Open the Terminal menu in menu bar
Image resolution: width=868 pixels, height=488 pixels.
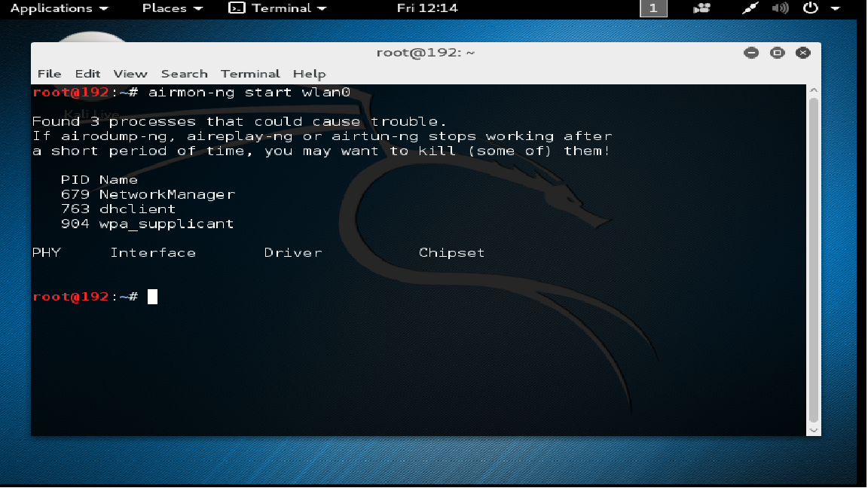250,74
